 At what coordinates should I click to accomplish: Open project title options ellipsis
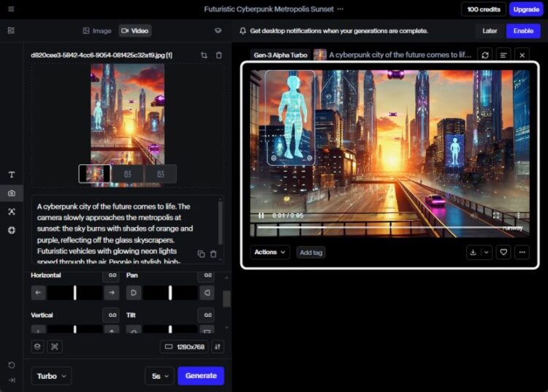click(340, 9)
